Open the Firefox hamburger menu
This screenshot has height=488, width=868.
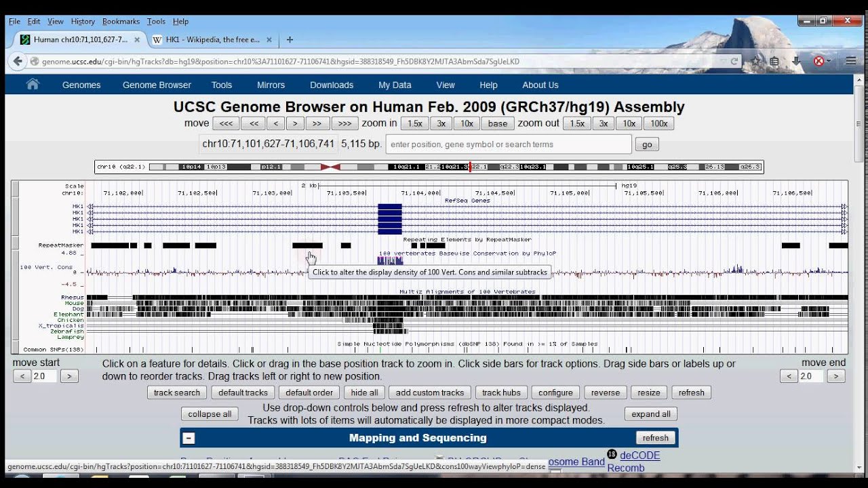[851, 61]
